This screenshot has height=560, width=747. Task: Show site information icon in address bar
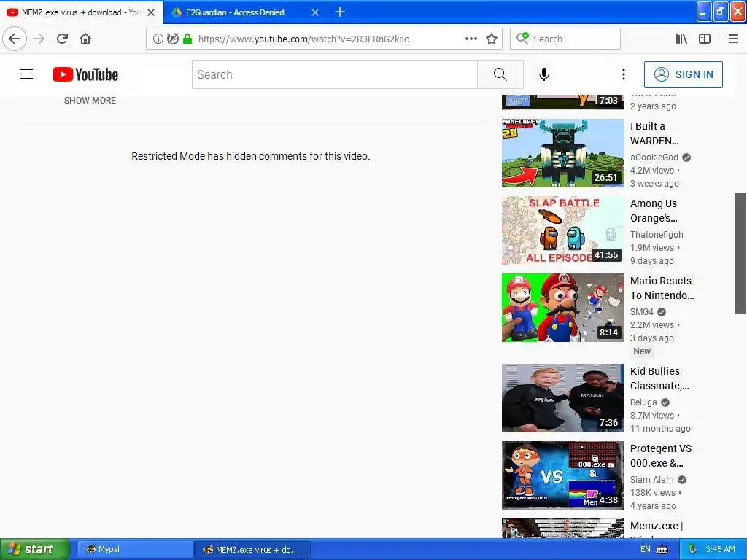pyautogui.click(x=158, y=39)
